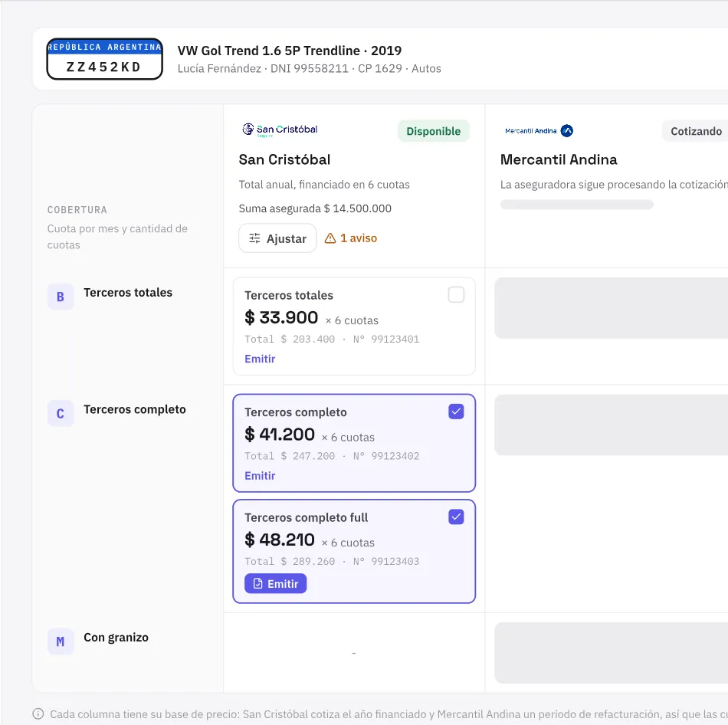Viewport: 728px width, 725px height.
Task: Check the Terceros totales checkbox
Action: 456,294
